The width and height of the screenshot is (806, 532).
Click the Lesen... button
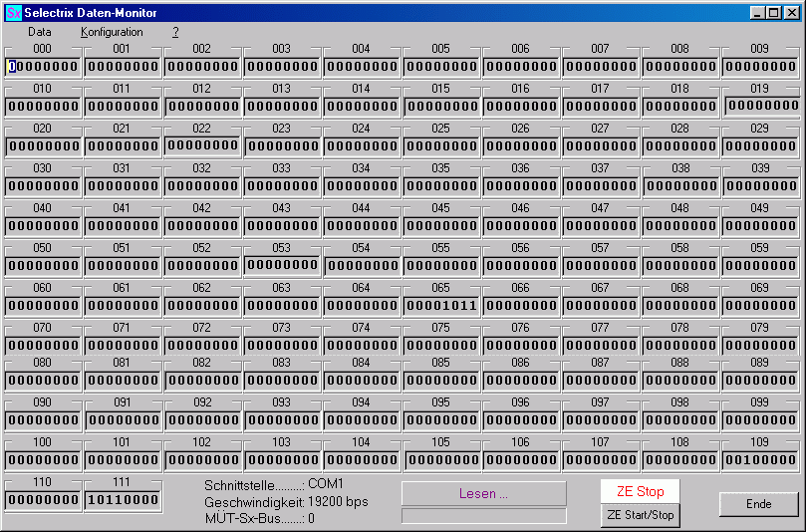click(x=483, y=493)
